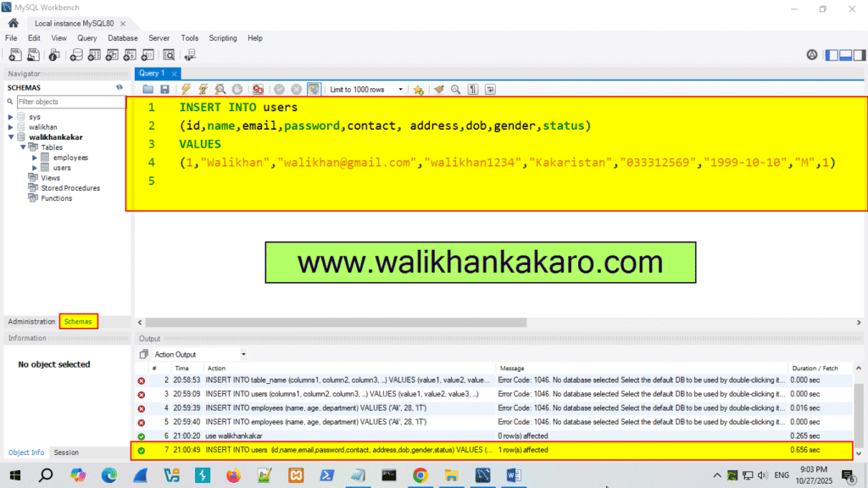This screenshot has width=868, height=488.
Task: Click the new SQL query tab icon
Action: click(14, 54)
